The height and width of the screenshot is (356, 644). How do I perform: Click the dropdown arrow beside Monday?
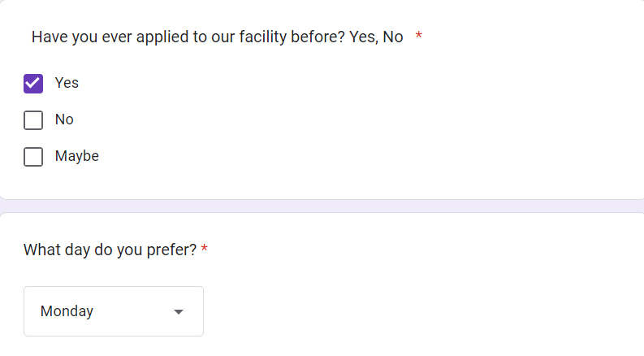pyautogui.click(x=179, y=311)
